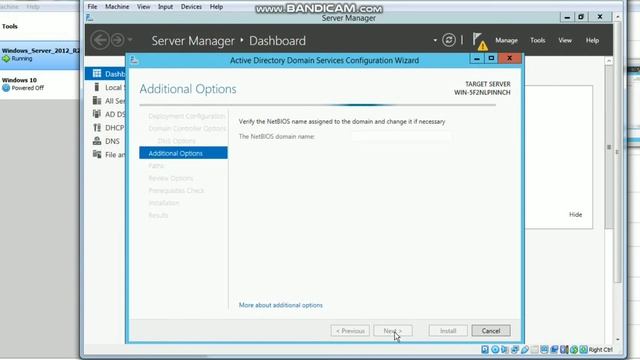Click the Next button in the wizard
Screen dimensions: 640x360
coord(393,331)
